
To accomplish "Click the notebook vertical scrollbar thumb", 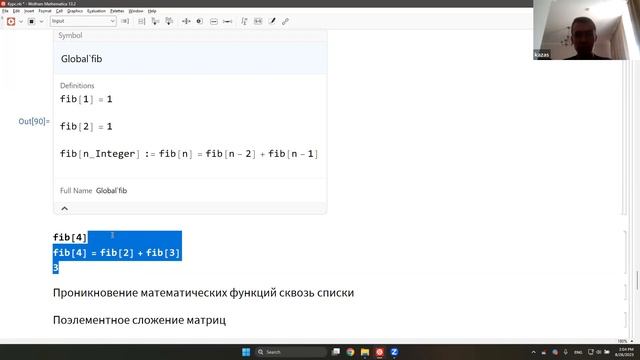I will [637, 281].
